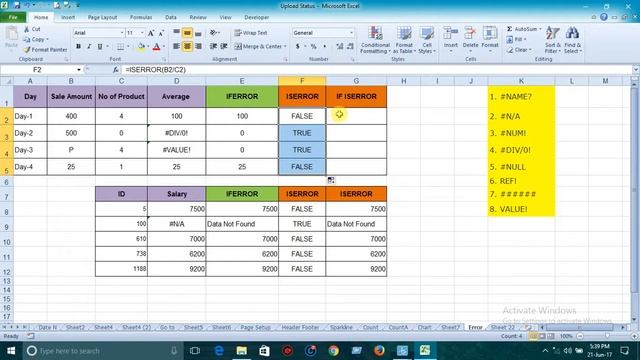Viewport: 640px width, 360px height.
Task: Select the Format Painter tool
Action: point(45,49)
